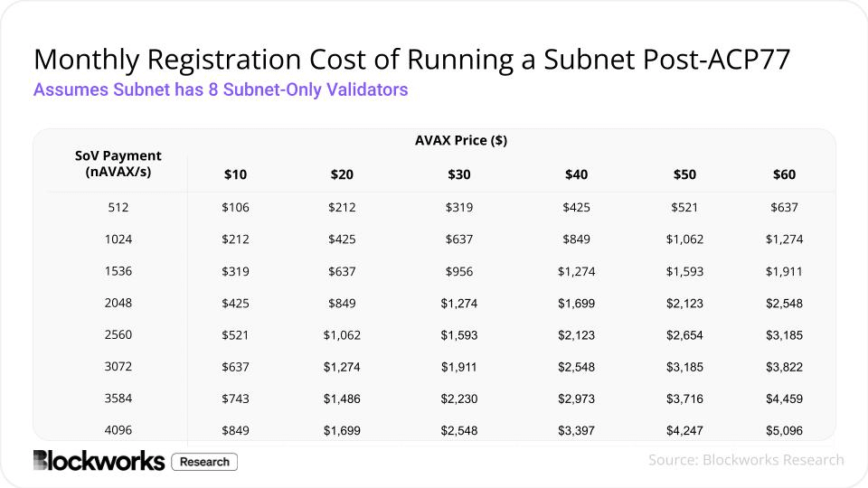Click the $106 table cell
Viewport: 868px width, 488px height.
(235, 208)
